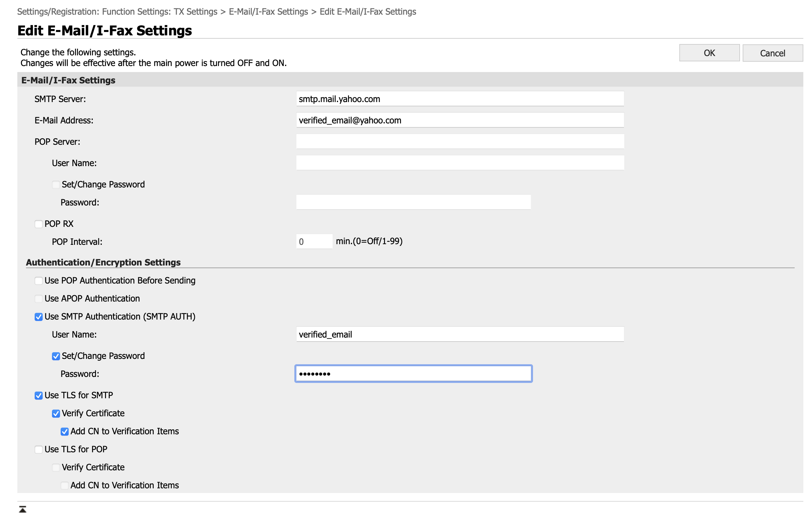Click the breadcrumb path text
Image resolution: width=812 pixels, height=519 pixels.
click(x=216, y=11)
